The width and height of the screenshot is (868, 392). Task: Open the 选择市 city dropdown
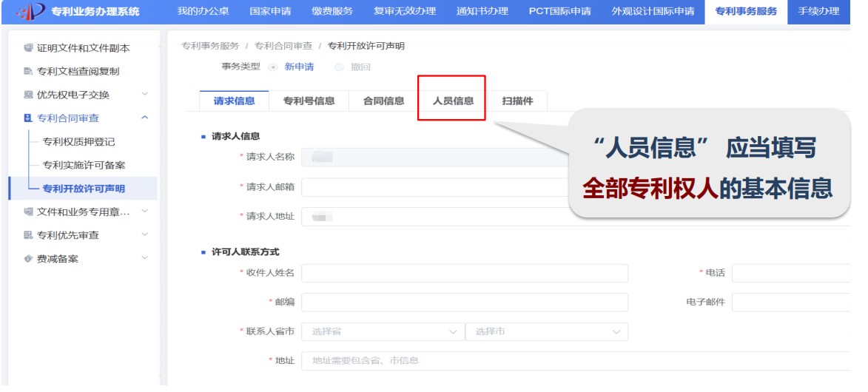[546, 332]
